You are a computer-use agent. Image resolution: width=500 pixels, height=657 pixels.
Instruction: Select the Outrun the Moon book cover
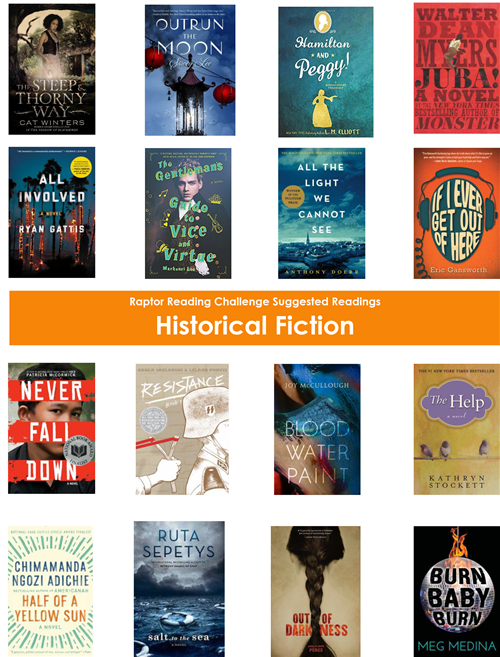click(190, 70)
